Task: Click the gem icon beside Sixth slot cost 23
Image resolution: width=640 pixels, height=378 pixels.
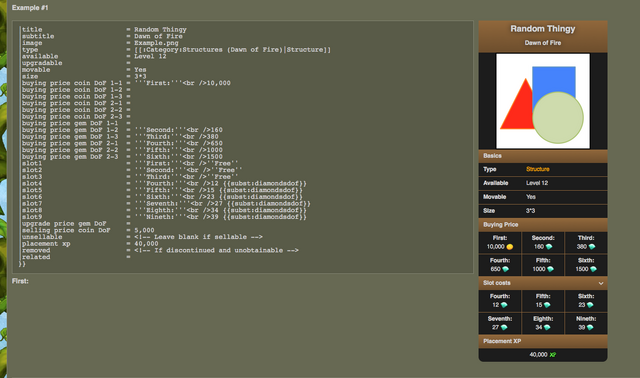Action: tap(590, 305)
